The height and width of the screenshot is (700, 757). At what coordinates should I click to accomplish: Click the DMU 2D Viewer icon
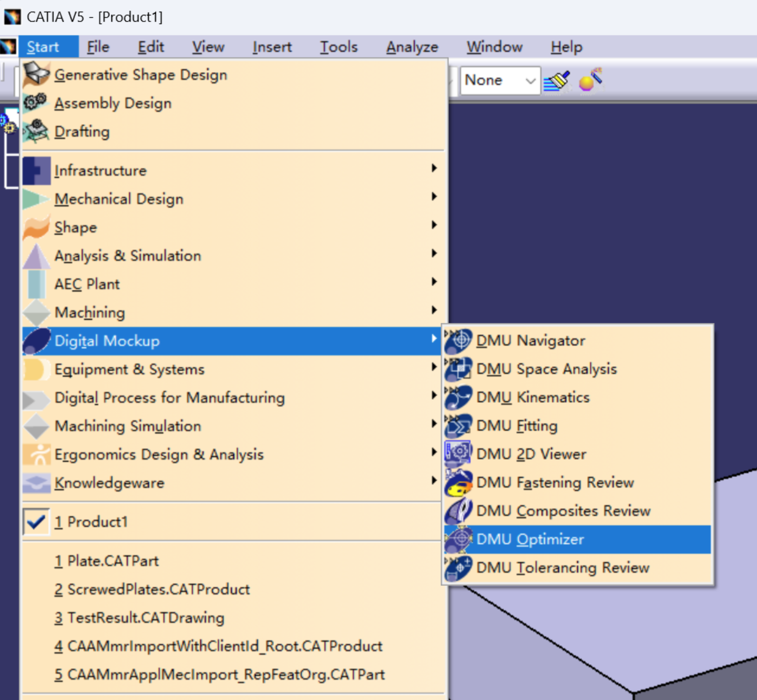[x=458, y=454]
